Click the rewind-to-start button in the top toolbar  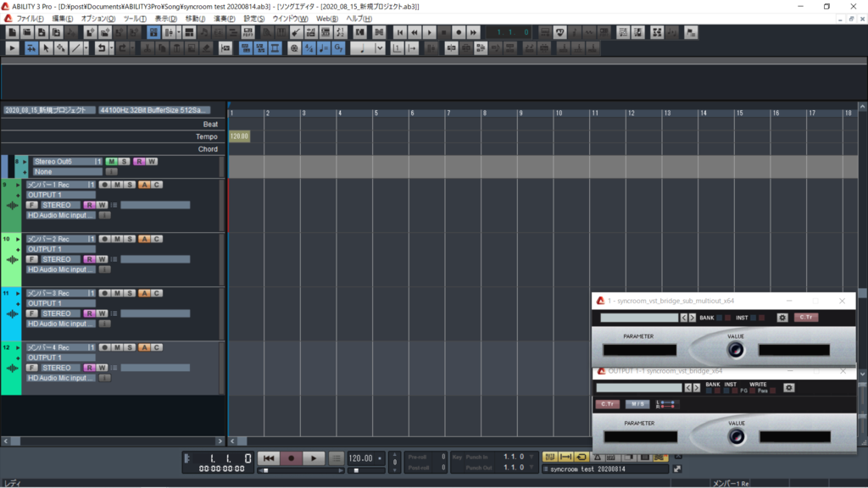click(x=400, y=33)
